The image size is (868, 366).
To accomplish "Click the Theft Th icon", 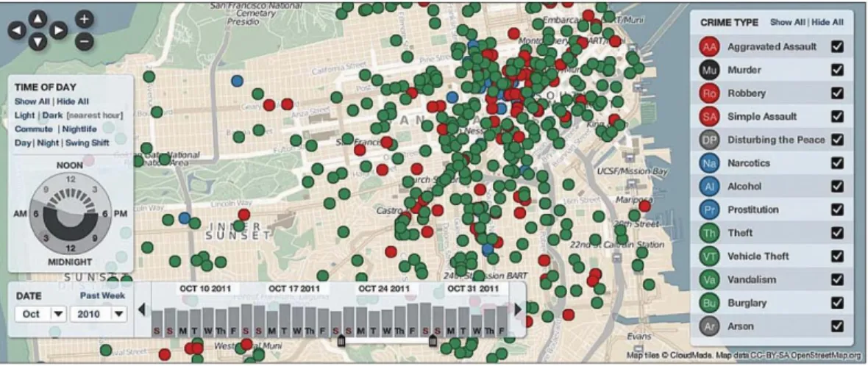I will pyautogui.click(x=709, y=233).
